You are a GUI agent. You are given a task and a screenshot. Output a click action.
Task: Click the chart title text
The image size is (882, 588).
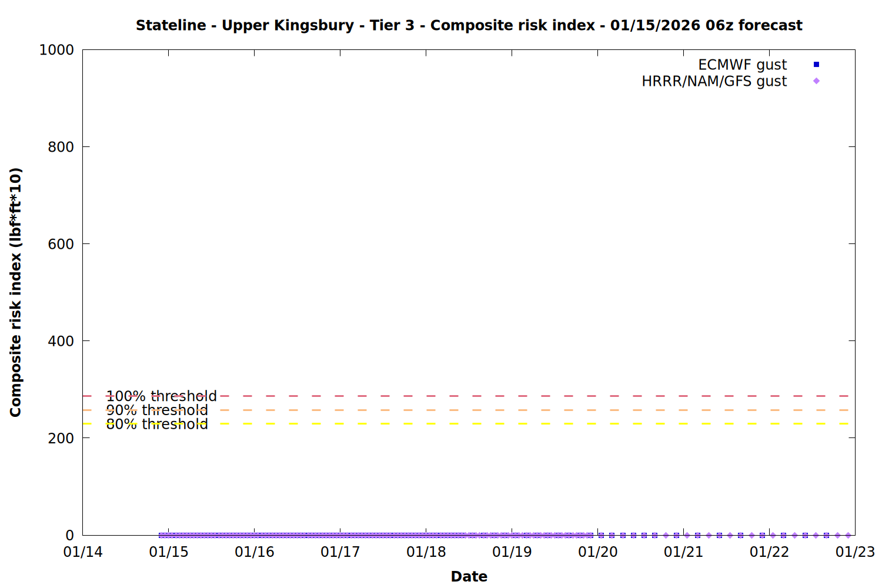tap(469, 25)
